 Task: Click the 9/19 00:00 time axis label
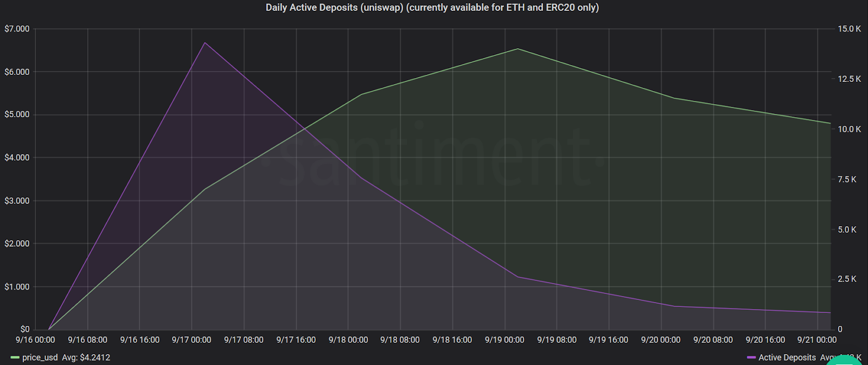pyautogui.click(x=505, y=340)
